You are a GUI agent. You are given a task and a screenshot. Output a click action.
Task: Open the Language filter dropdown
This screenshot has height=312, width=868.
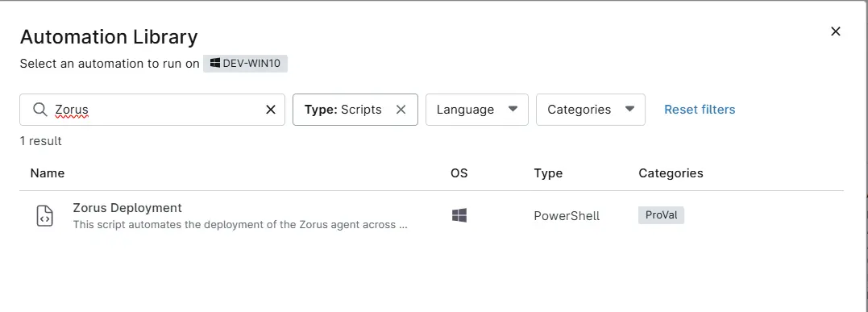tap(476, 110)
